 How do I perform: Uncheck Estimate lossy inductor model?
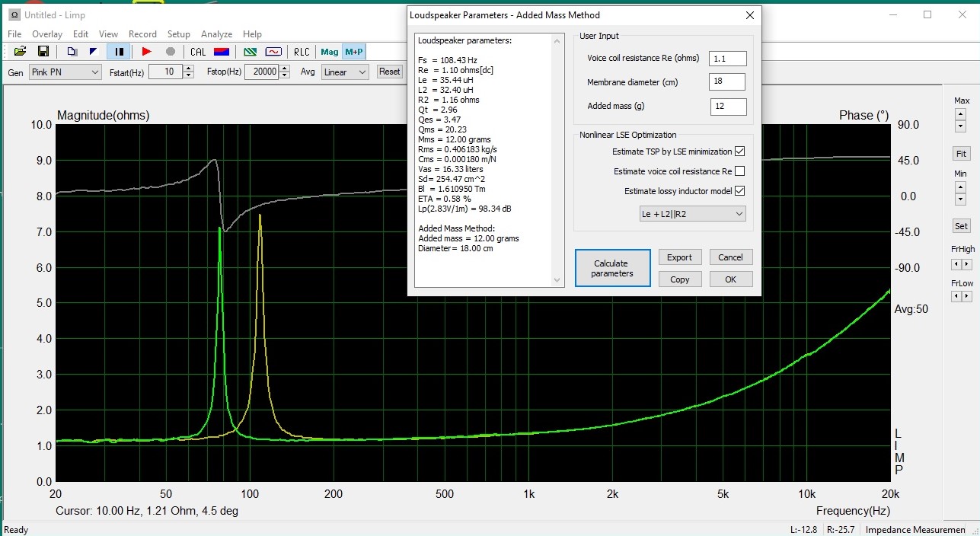point(739,191)
